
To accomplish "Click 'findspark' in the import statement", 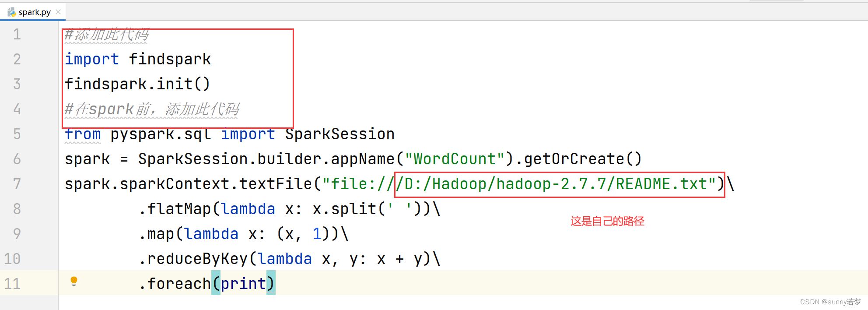I will click(170, 59).
